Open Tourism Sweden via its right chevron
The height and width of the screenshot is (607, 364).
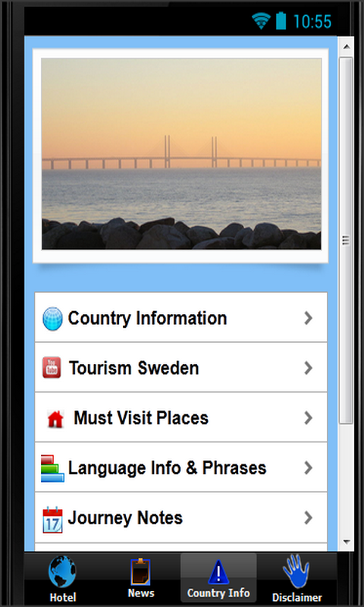pos(308,368)
